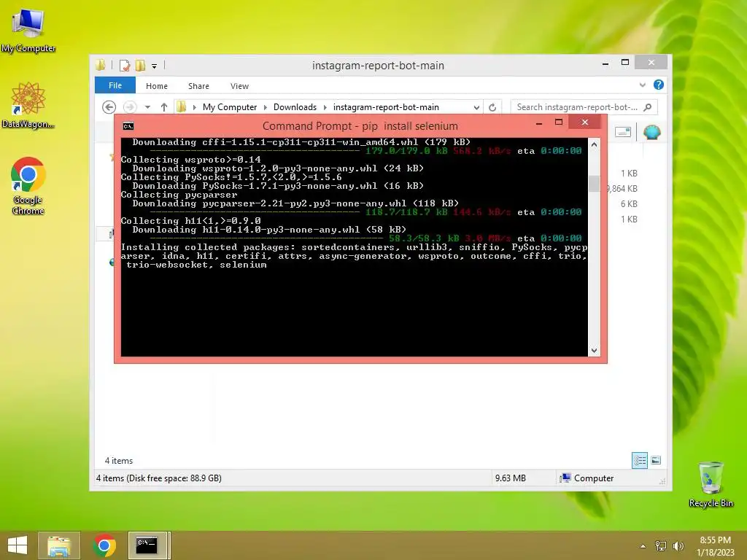The height and width of the screenshot is (560, 747).
Task: Go up one folder level
Action: click(164, 107)
